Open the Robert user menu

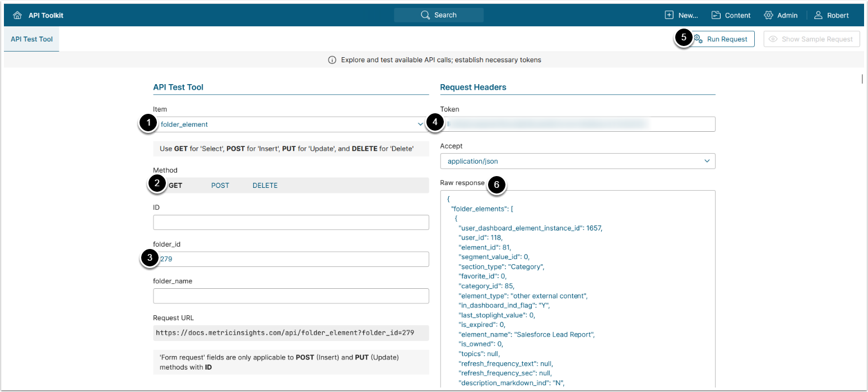[831, 15]
